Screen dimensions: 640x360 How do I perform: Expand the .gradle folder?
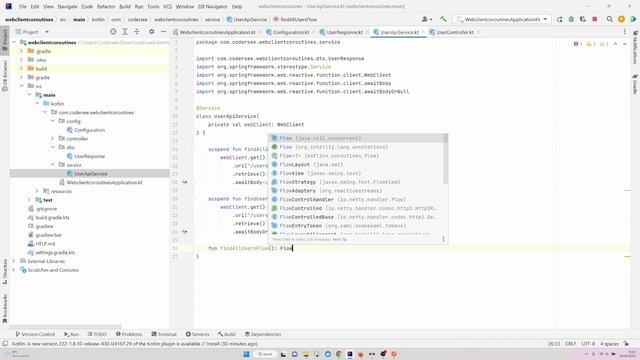tap(21, 51)
